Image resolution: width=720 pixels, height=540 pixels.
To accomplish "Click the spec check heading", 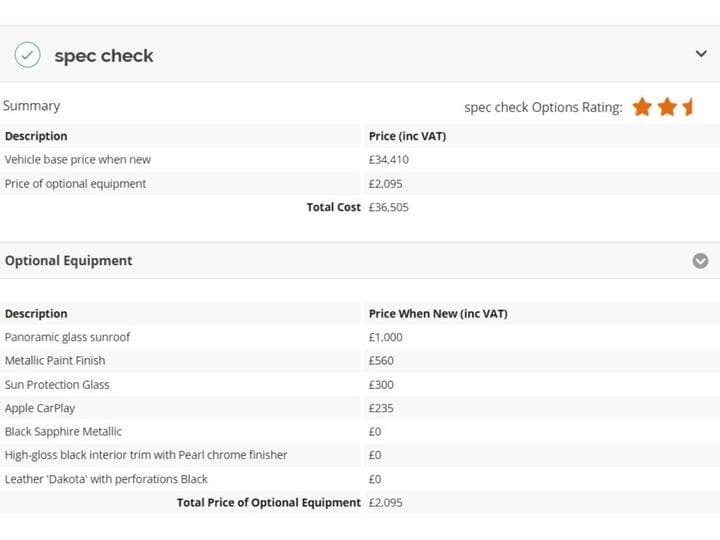I will coord(104,56).
